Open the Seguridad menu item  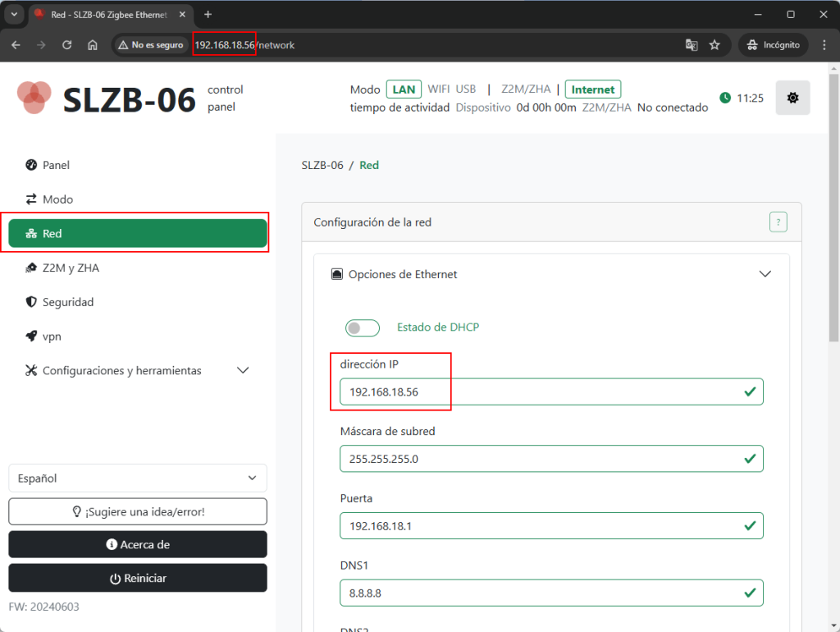coord(68,302)
